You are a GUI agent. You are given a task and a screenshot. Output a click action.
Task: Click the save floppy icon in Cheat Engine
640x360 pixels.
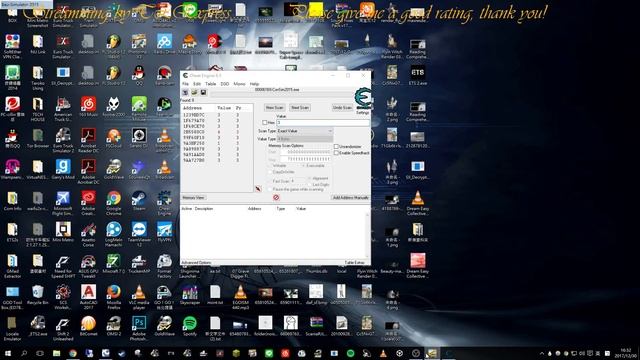pos(203,92)
